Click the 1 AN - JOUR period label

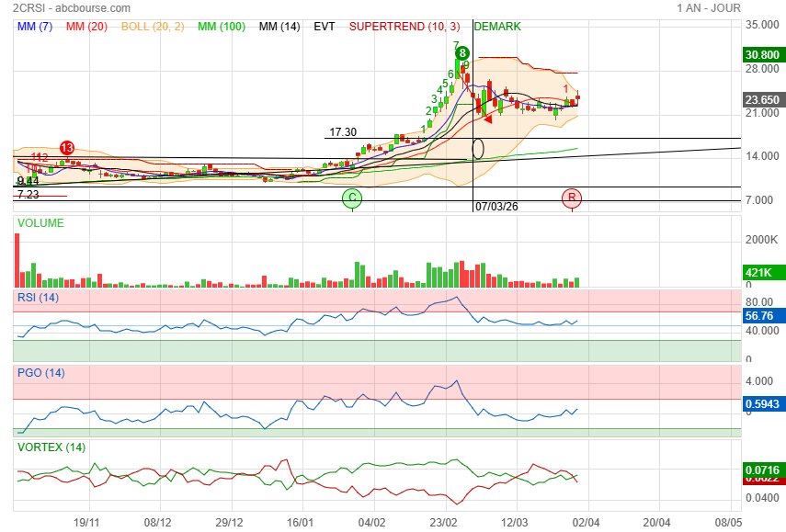point(709,7)
